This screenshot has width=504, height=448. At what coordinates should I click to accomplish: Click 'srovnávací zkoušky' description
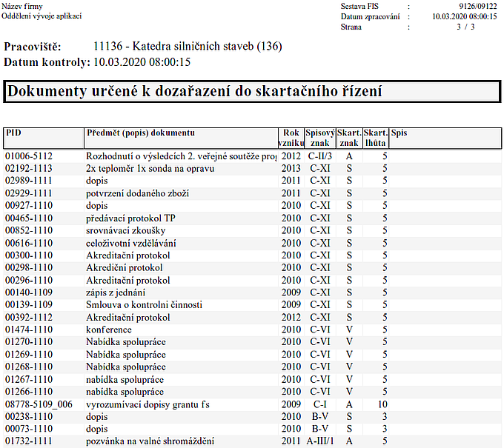pos(126,230)
